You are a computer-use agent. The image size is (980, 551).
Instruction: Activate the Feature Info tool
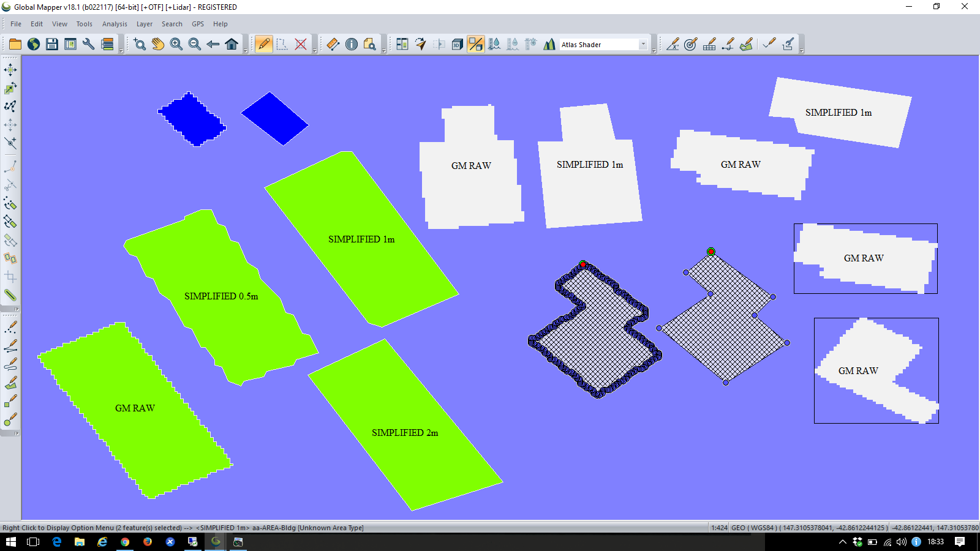pyautogui.click(x=352, y=44)
